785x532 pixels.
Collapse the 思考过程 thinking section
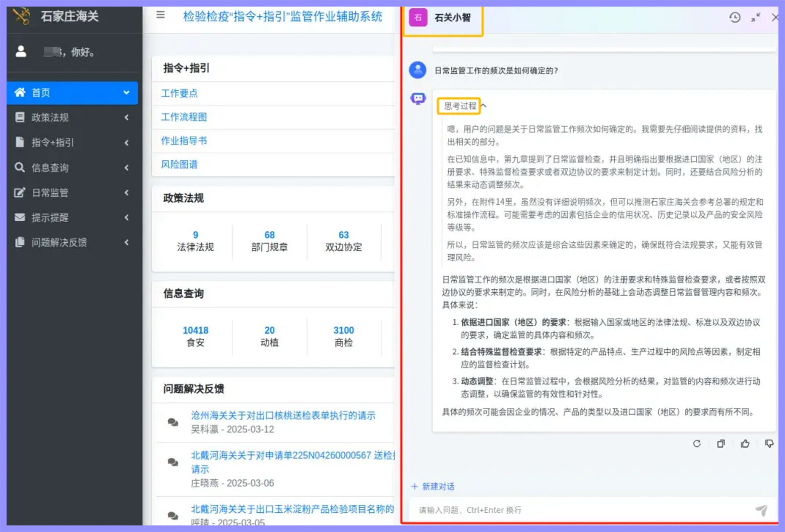pos(484,106)
